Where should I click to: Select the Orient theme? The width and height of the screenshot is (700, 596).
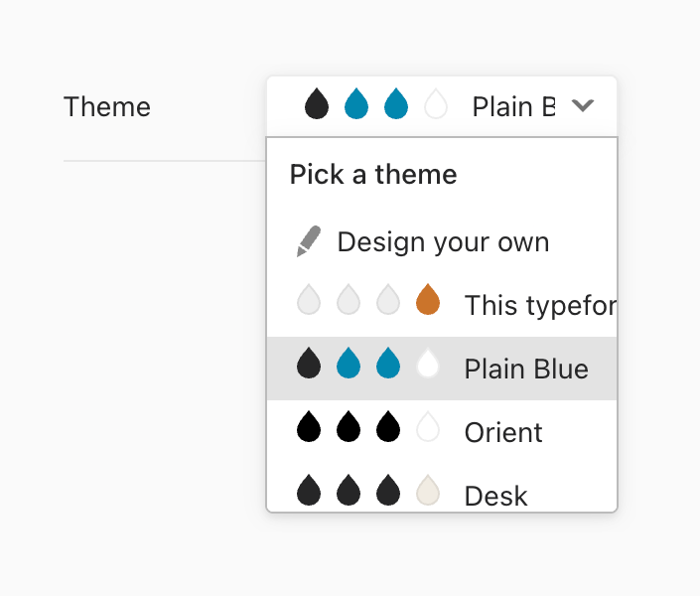pos(503,433)
